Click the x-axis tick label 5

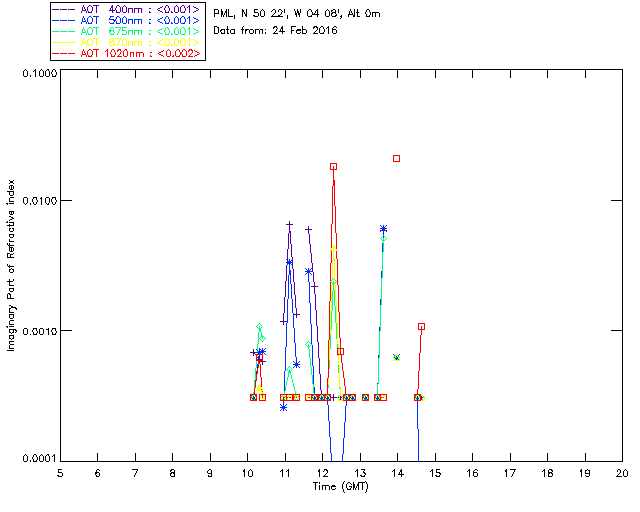point(60,473)
